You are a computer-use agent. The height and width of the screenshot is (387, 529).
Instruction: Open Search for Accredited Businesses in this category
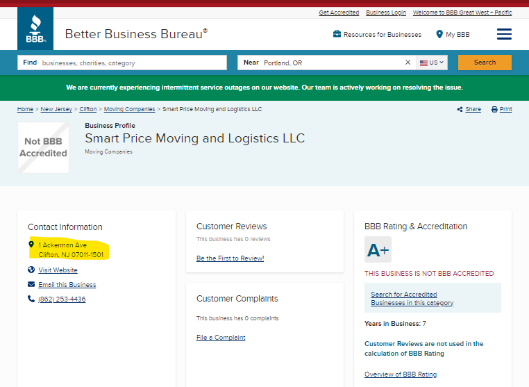click(x=412, y=298)
